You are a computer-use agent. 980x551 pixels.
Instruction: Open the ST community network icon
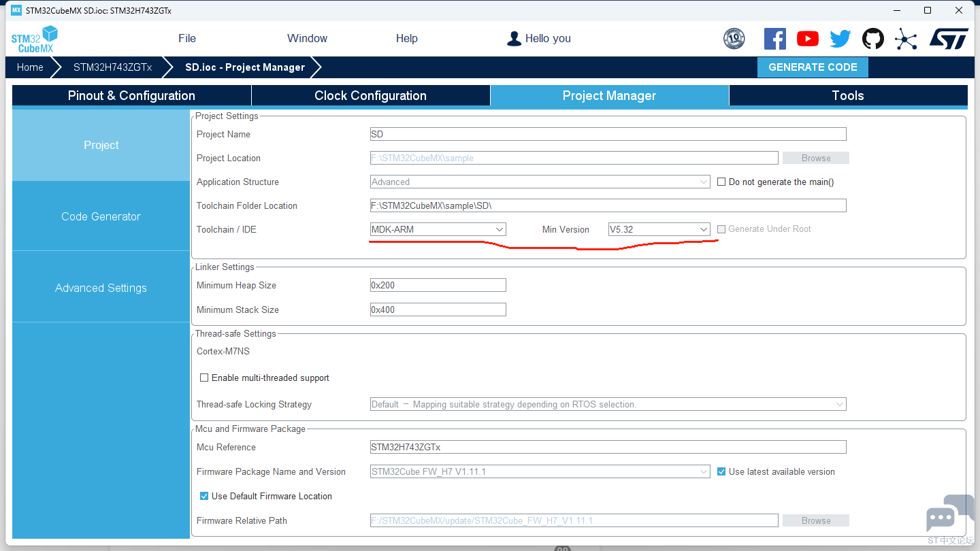(x=906, y=39)
